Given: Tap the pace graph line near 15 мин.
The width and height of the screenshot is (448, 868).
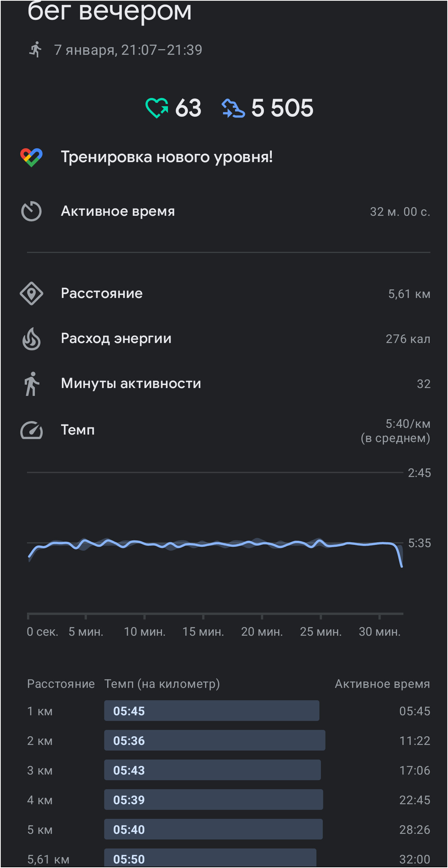Looking at the screenshot, I should 203,545.
